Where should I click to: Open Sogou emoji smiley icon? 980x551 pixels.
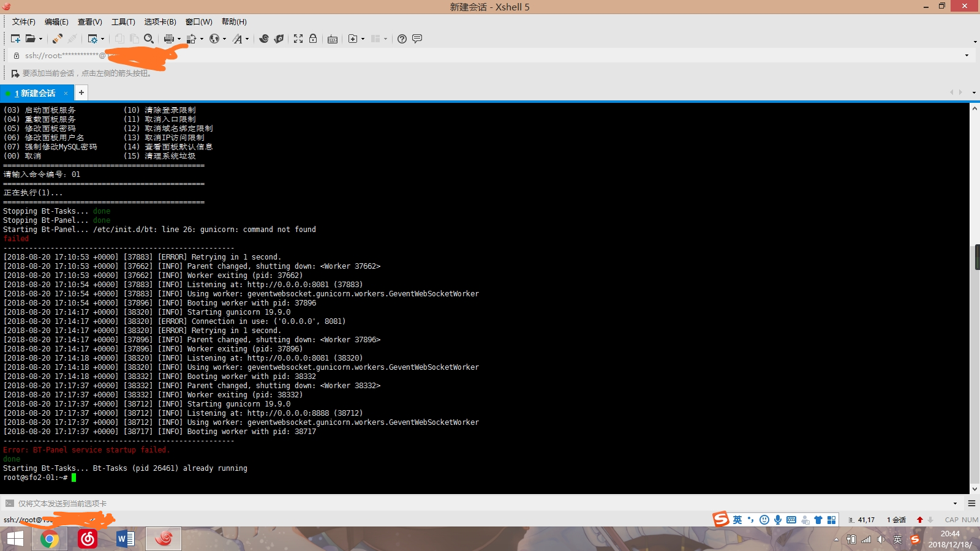click(x=764, y=520)
